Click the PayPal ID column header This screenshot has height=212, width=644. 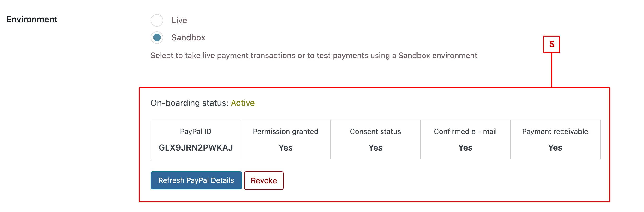click(x=196, y=131)
